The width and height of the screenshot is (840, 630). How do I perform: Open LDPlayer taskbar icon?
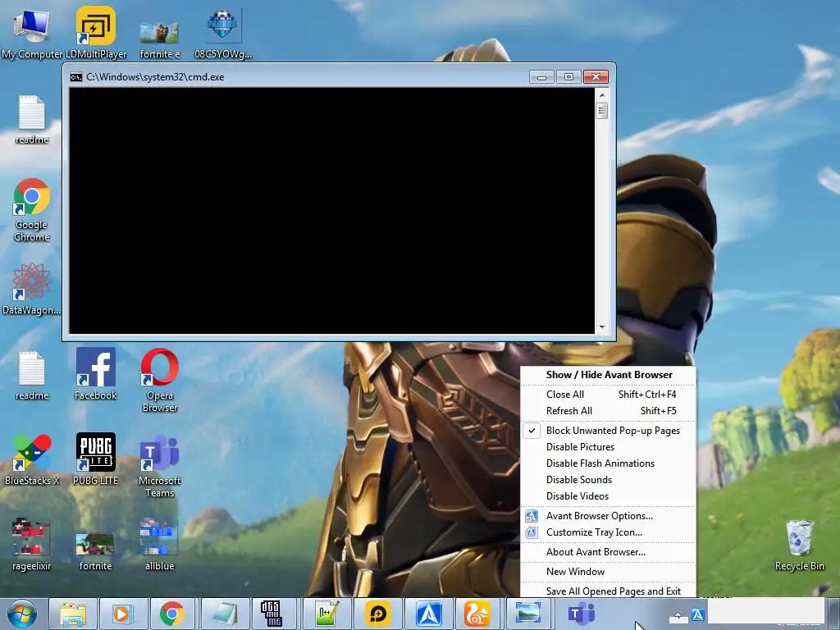378,614
